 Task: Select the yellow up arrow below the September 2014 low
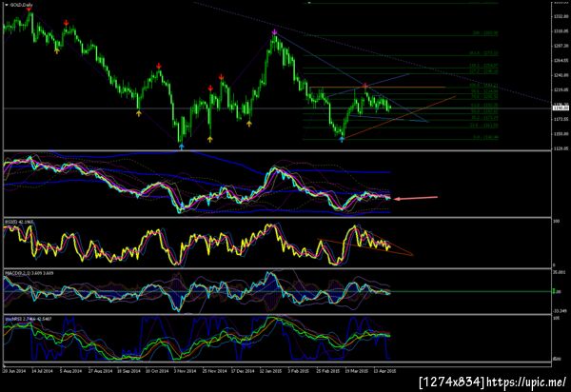pos(138,113)
